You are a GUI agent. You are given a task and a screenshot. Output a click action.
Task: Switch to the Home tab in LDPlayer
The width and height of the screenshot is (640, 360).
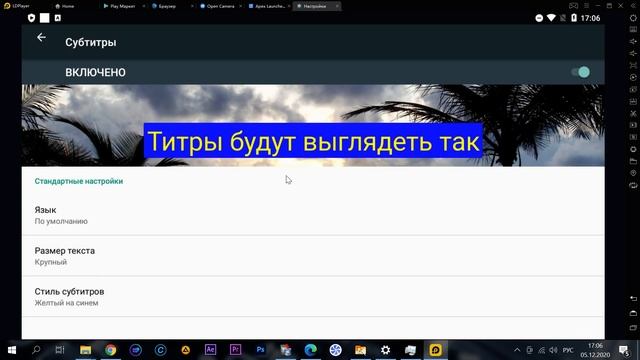pos(64,6)
